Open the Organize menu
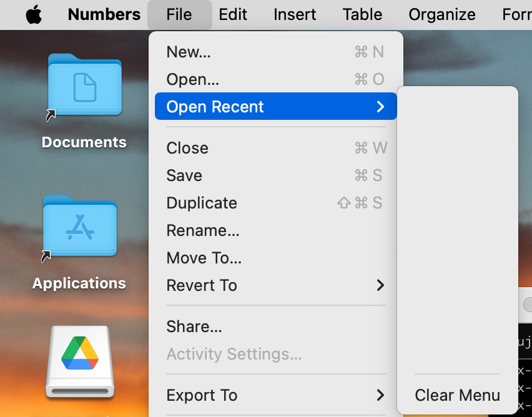 (x=441, y=14)
